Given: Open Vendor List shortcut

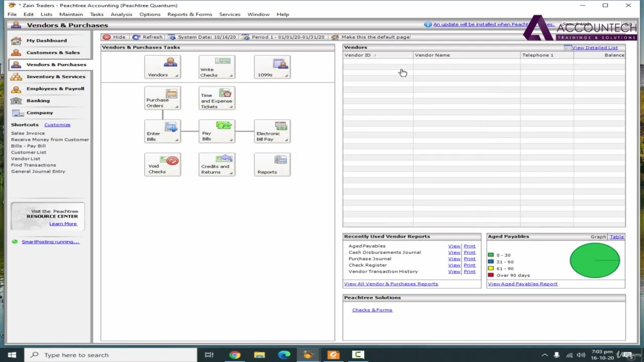Looking at the screenshot, I should pos(26,159).
